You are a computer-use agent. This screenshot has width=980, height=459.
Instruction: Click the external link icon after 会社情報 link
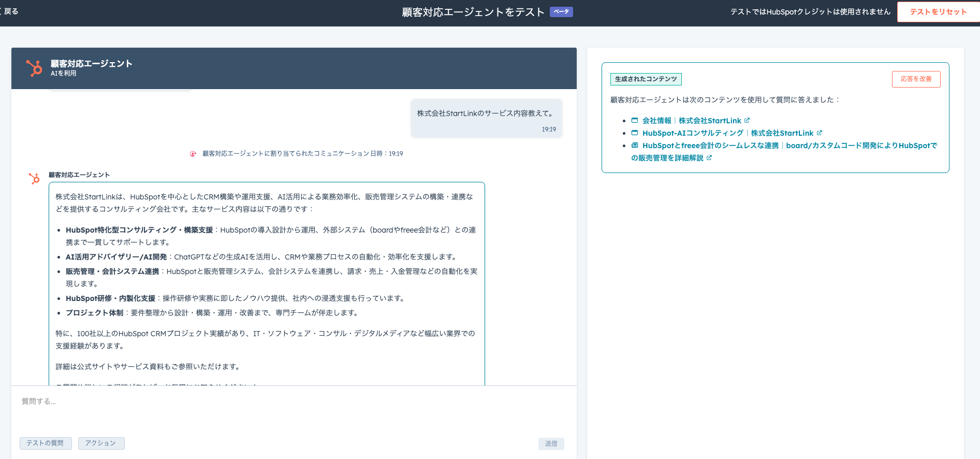pyautogui.click(x=747, y=121)
